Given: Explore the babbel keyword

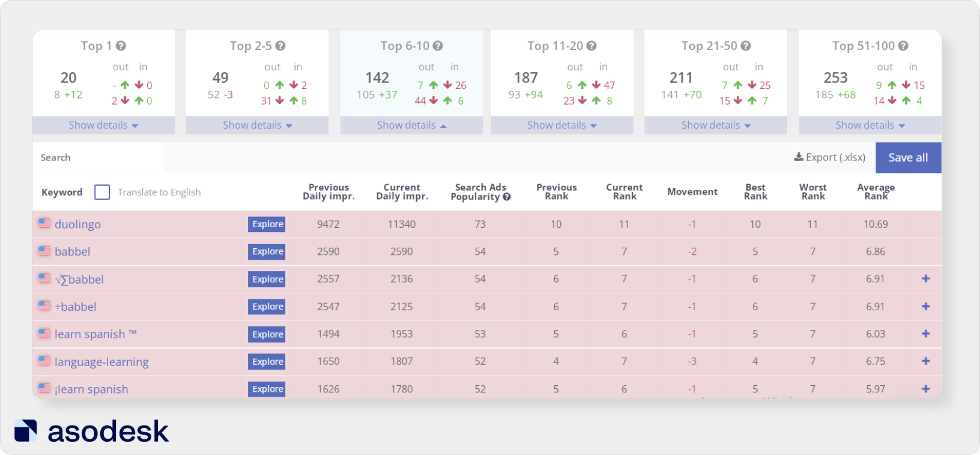Looking at the screenshot, I should [x=267, y=251].
